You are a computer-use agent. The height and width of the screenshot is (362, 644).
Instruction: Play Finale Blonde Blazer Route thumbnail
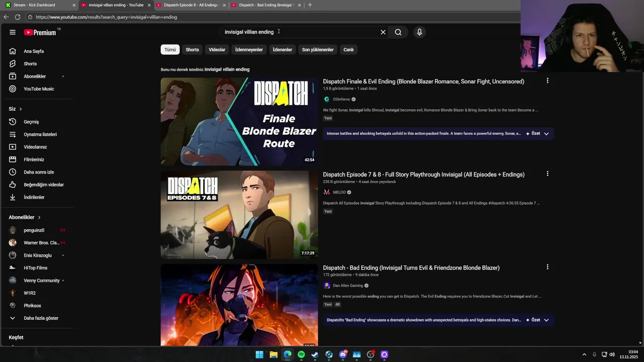pos(239,121)
